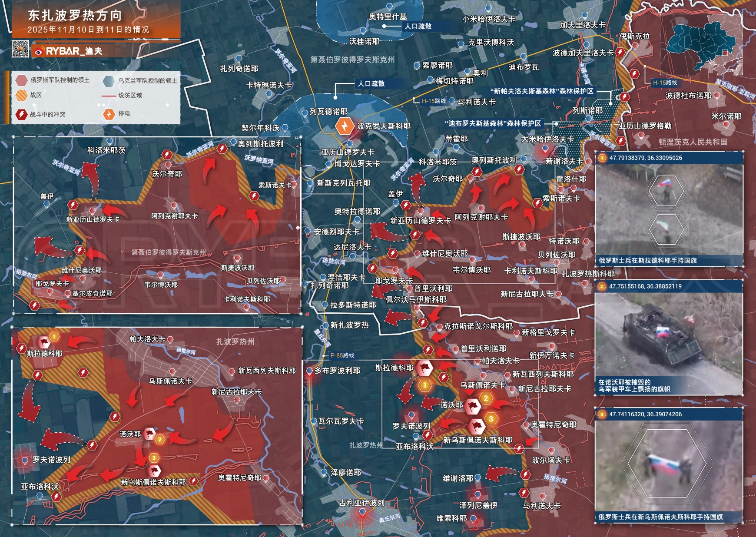
Task: Click the red line icon for 设防区域
Action: [x=109, y=96]
